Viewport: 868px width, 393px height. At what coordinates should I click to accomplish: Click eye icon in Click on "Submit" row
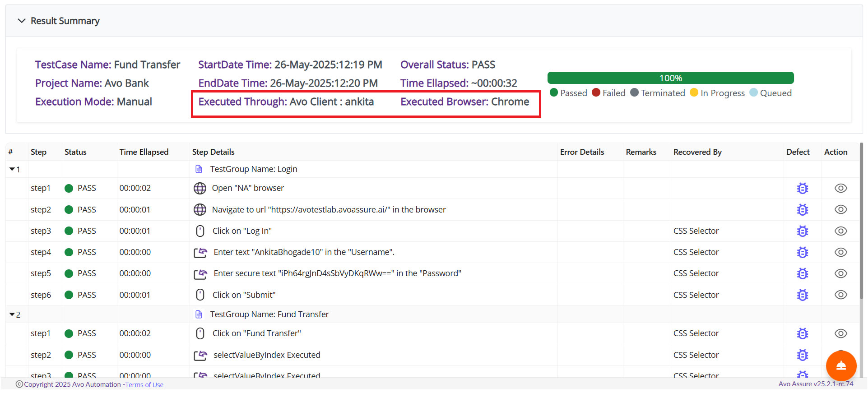tap(840, 295)
